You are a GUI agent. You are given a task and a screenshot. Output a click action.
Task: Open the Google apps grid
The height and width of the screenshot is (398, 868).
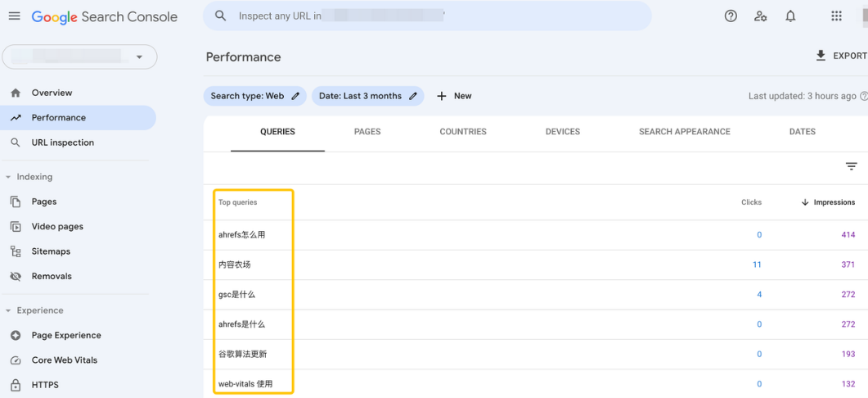(x=835, y=16)
